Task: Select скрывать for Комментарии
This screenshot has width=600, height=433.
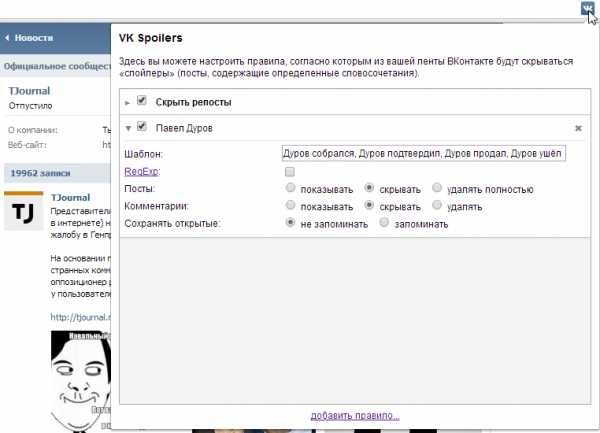Action: click(x=369, y=205)
